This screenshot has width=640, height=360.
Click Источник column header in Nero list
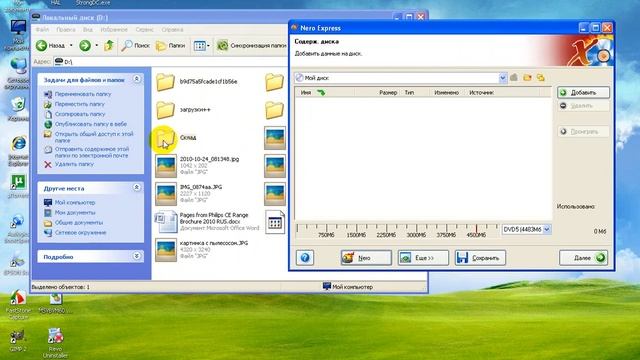pyautogui.click(x=481, y=93)
